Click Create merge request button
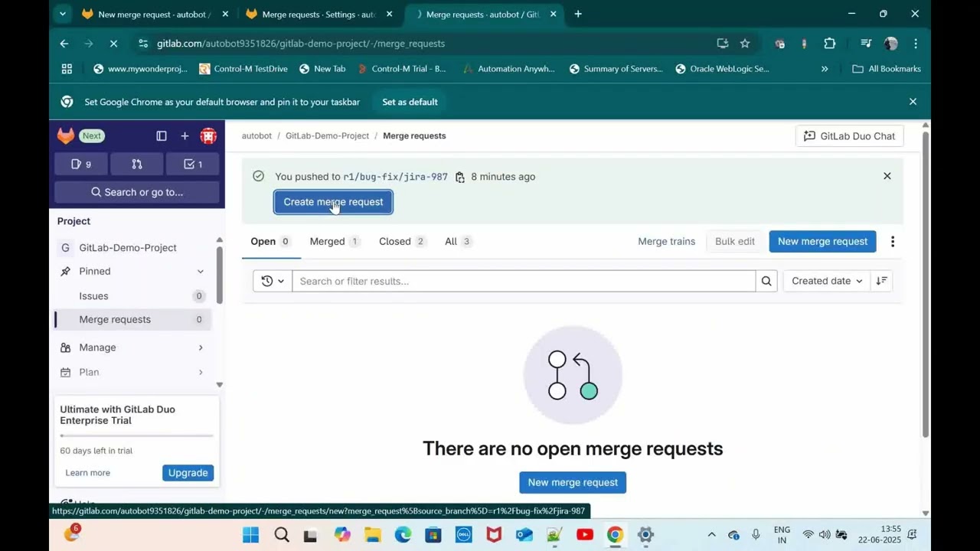Image resolution: width=980 pixels, height=551 pixels. [333, 202]
